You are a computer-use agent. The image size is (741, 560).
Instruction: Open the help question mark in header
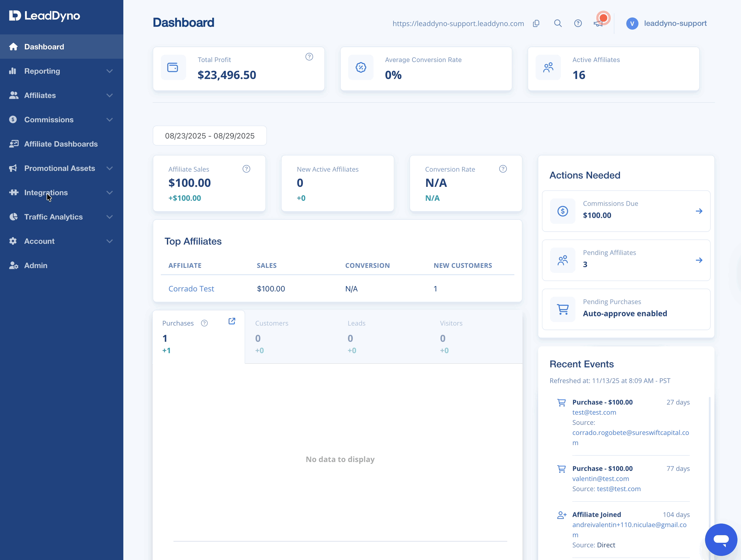point(578,24)
